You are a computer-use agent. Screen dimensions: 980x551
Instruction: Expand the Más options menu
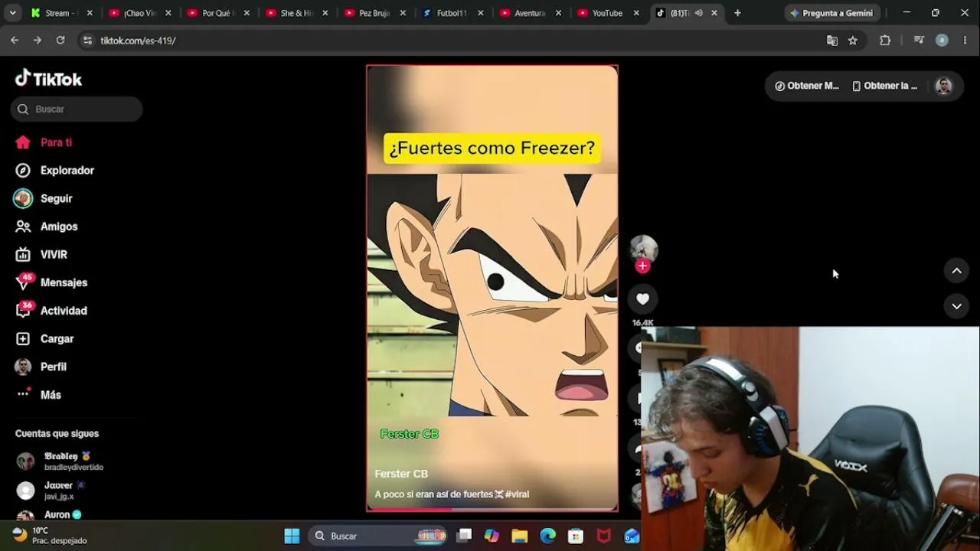38,395
